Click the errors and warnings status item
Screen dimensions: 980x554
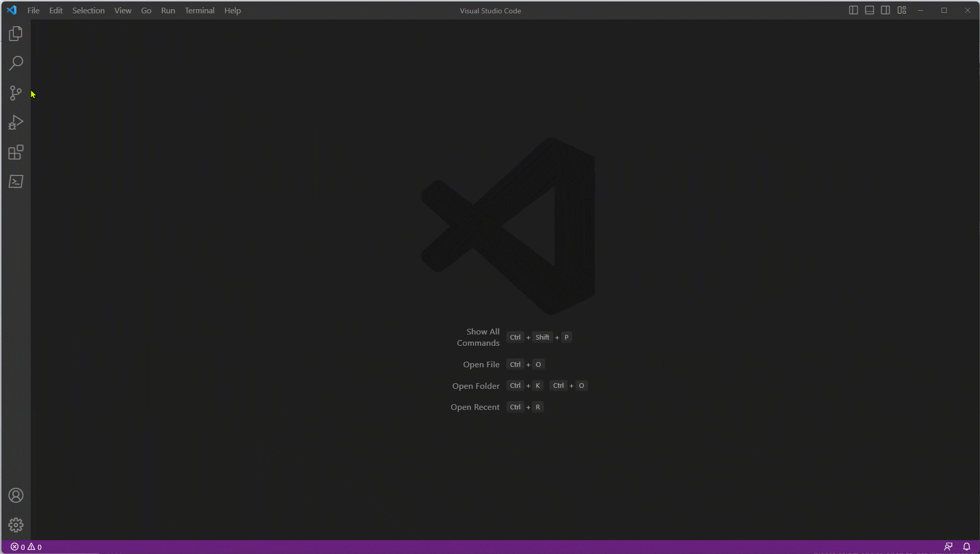click(x=26, y=546)
